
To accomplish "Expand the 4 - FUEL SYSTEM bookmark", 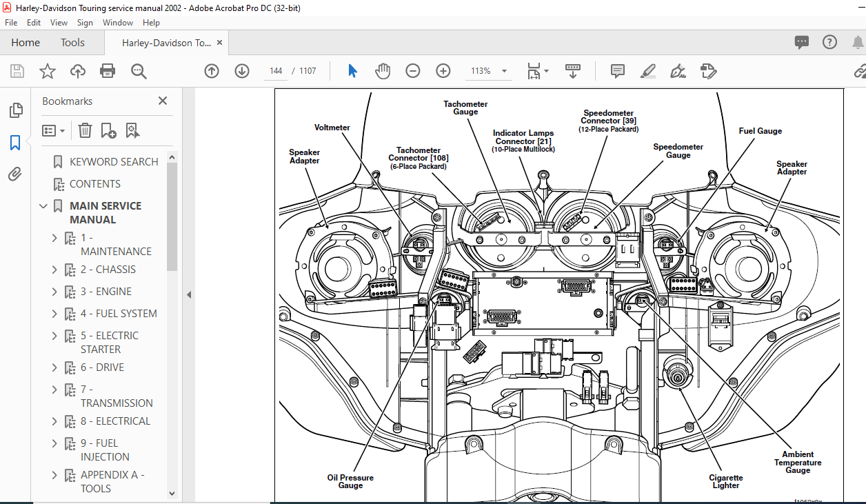I will [54, 314].
